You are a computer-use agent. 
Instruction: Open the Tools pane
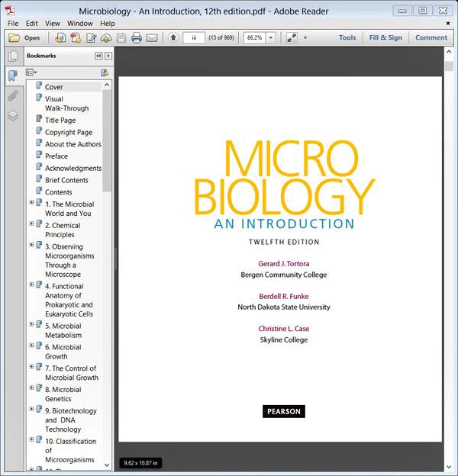pos(347,37)
